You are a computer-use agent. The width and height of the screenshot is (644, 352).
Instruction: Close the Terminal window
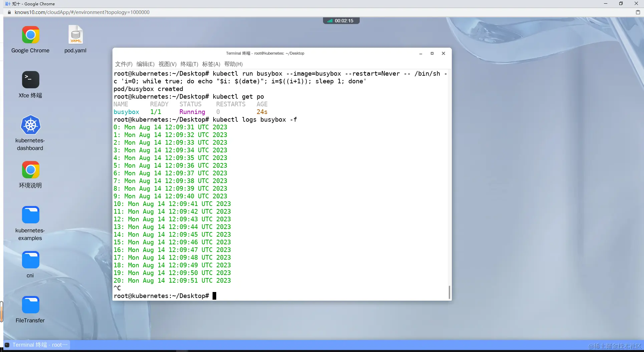click(443, 53)
